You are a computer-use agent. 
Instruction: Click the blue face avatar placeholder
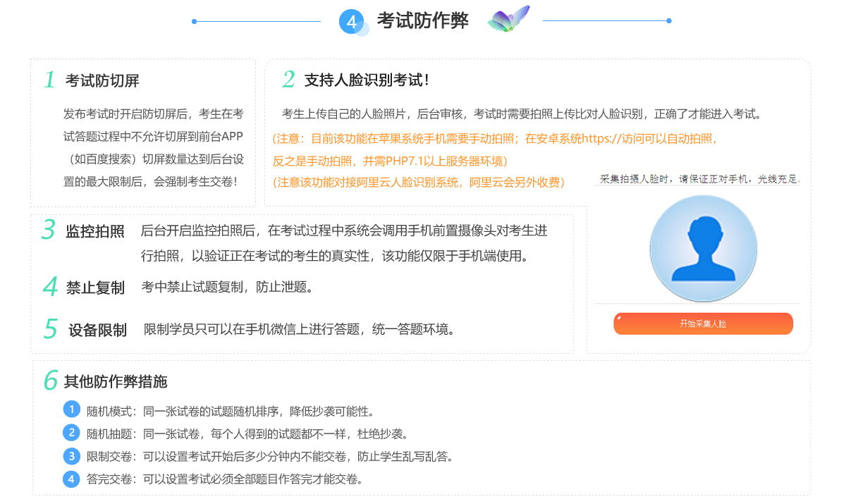click(703, 248)
